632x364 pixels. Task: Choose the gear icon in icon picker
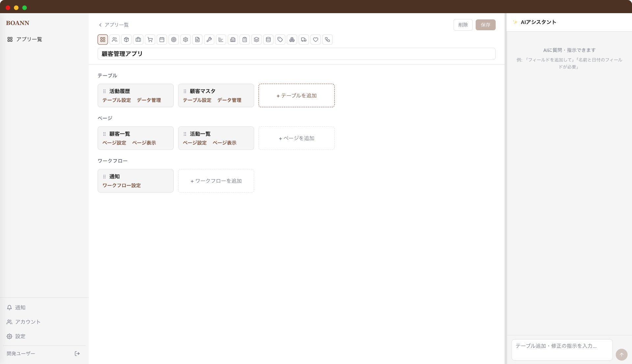point(186,39)
